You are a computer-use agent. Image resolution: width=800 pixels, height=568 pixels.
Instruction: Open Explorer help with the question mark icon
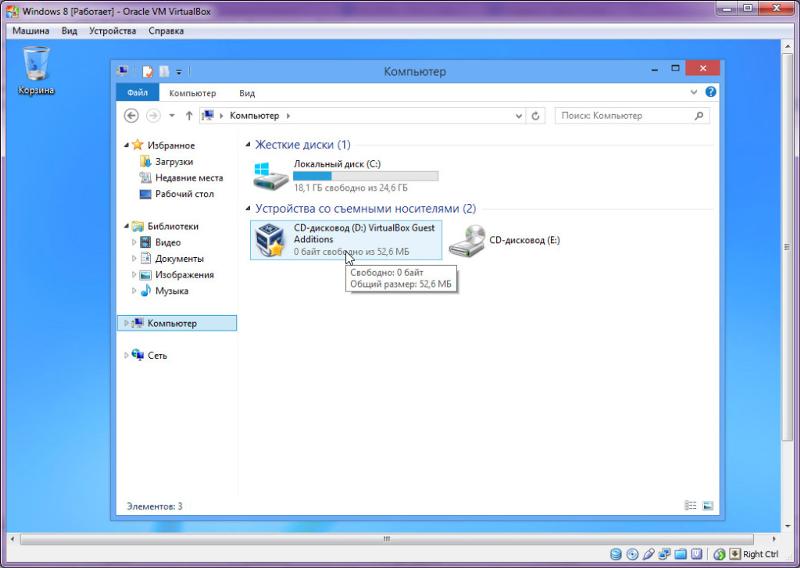pyautogui.click(x=710, y=92)
